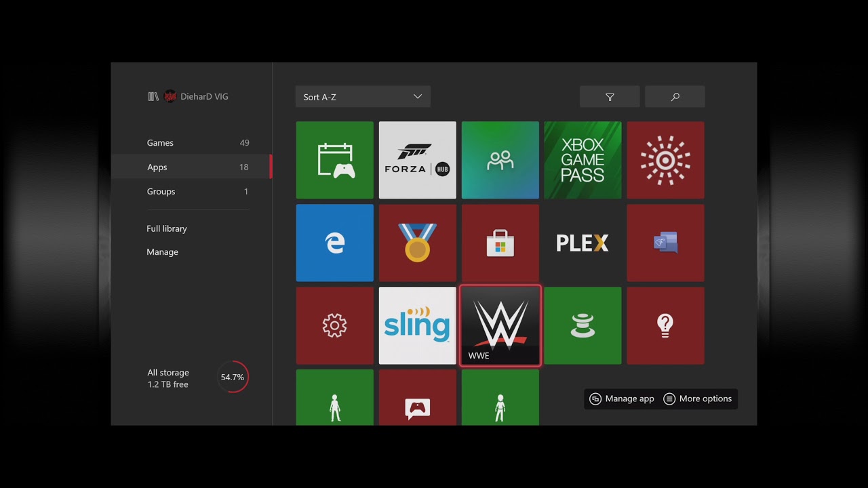Click the 54.7% storage usage ring

(x=233, y=377)
